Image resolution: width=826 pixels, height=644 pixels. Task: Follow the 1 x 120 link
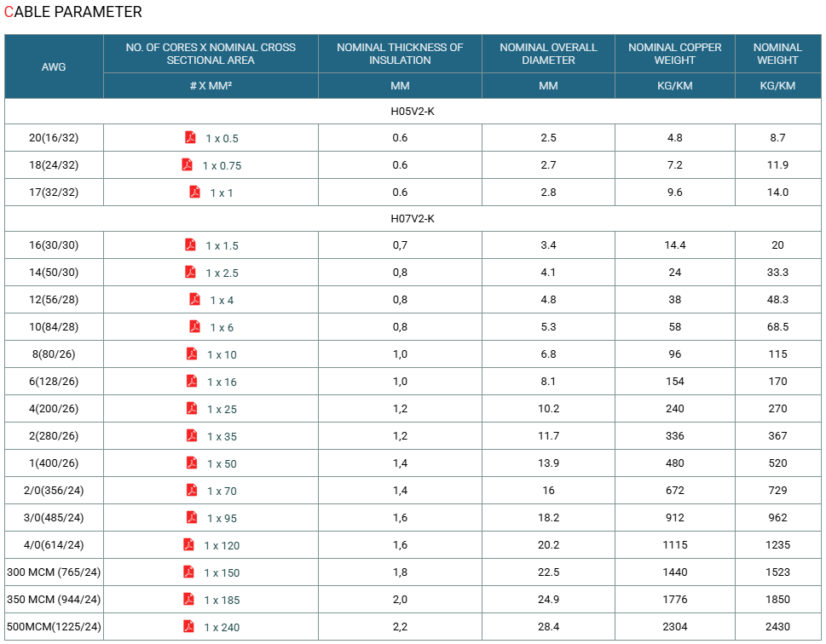point(222,546)
